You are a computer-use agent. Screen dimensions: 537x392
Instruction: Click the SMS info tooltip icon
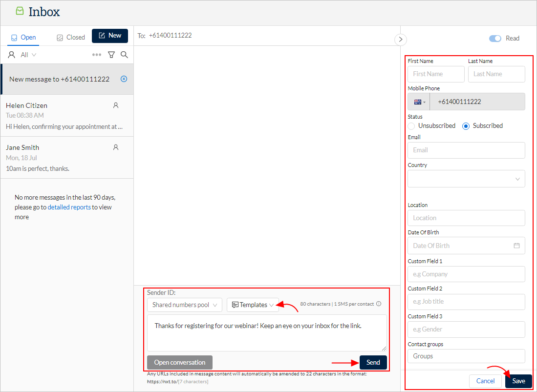coord(378,303)
